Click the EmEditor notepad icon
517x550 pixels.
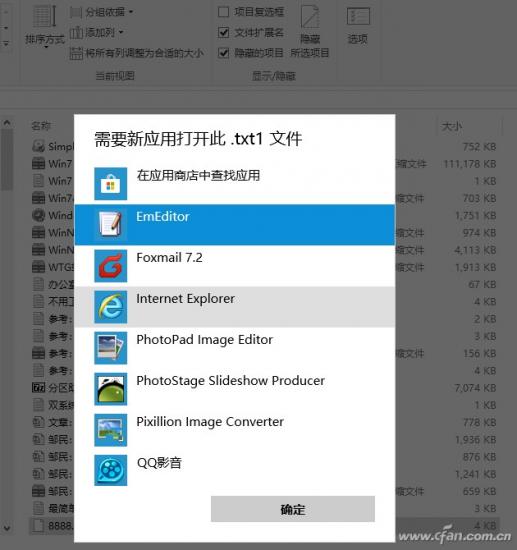pos(110,224)
